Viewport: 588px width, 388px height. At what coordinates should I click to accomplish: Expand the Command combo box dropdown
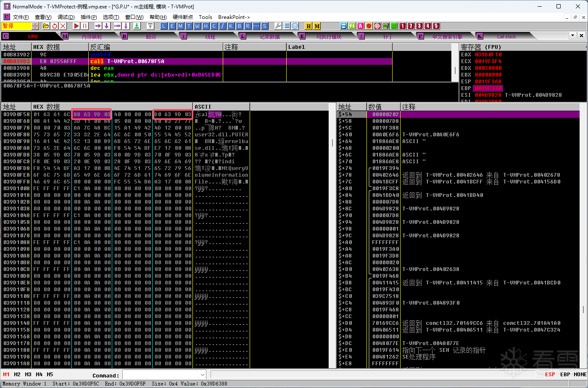click(203, 375)
